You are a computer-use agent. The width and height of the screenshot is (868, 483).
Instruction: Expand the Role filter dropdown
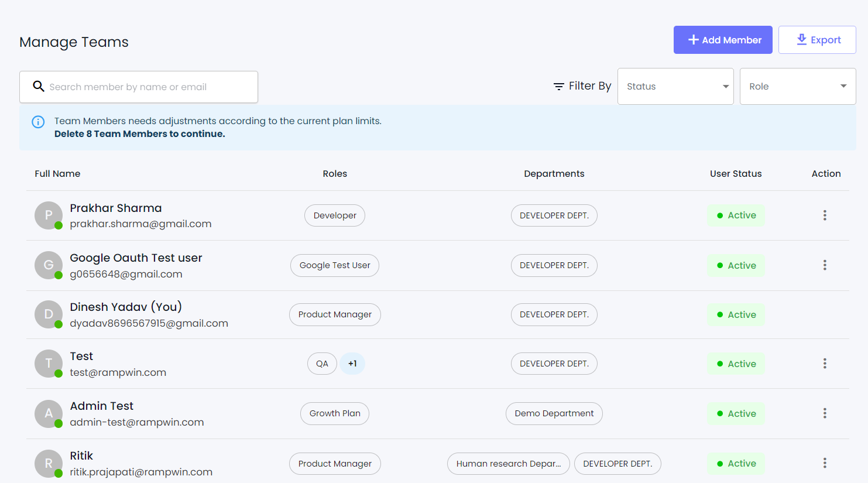click(797, 86)
